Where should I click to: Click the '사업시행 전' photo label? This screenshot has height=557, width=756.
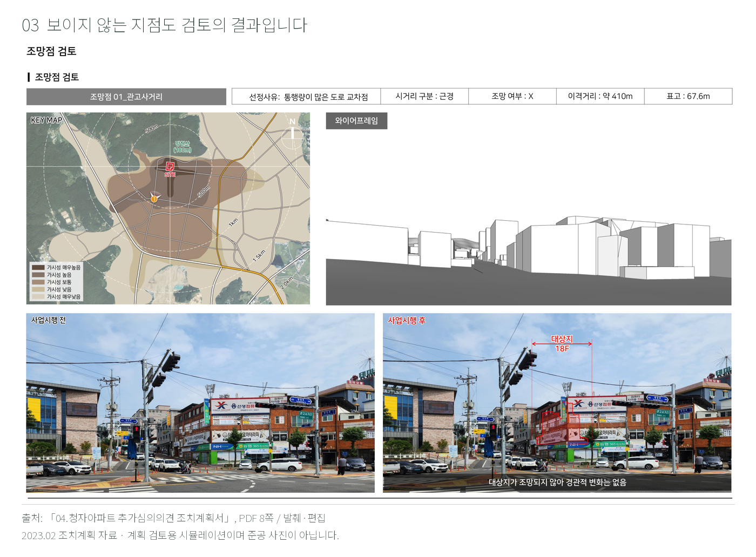point(49,320)
